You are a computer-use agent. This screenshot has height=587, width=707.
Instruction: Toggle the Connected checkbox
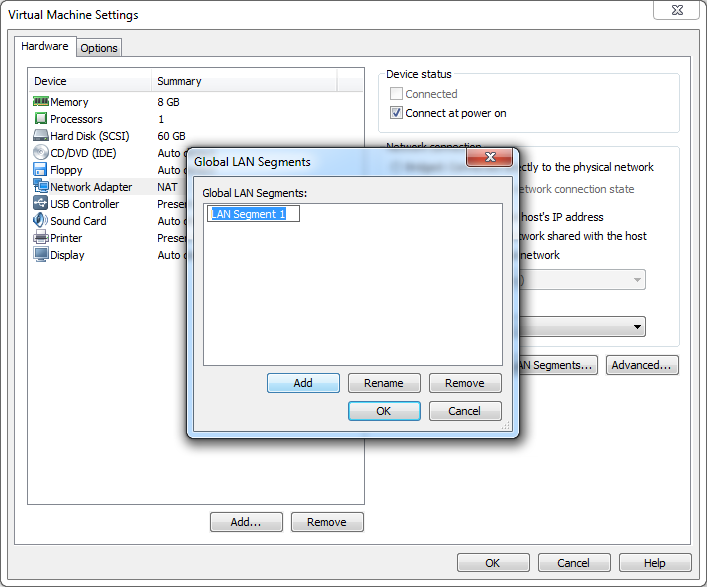pyautogui.click(x=397, y=94)
